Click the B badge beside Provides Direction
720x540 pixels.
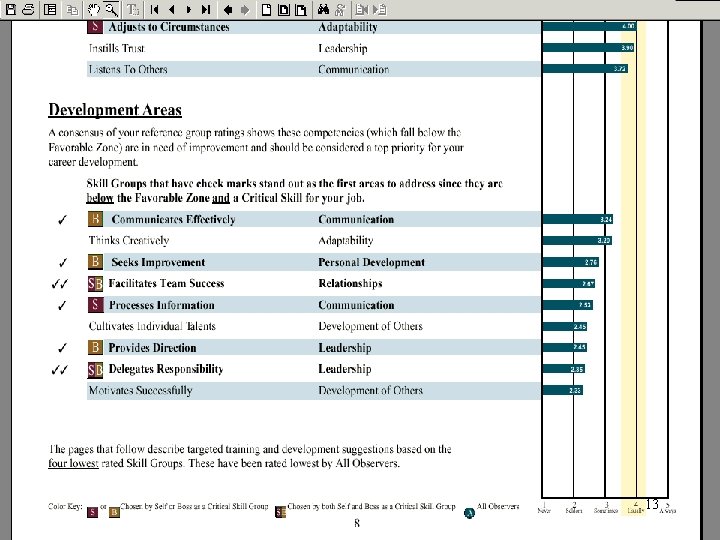click(95, 347)
